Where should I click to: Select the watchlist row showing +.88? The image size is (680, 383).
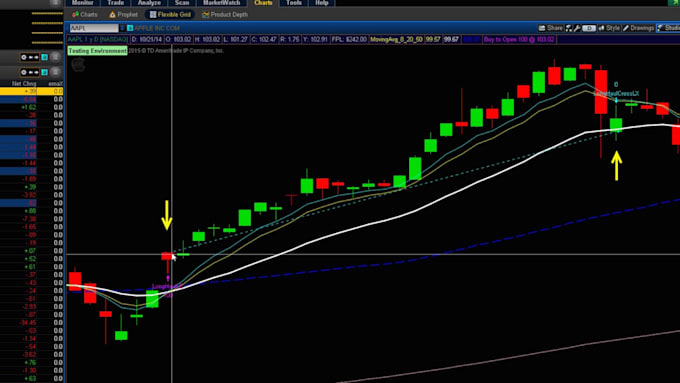click(32, 211)
